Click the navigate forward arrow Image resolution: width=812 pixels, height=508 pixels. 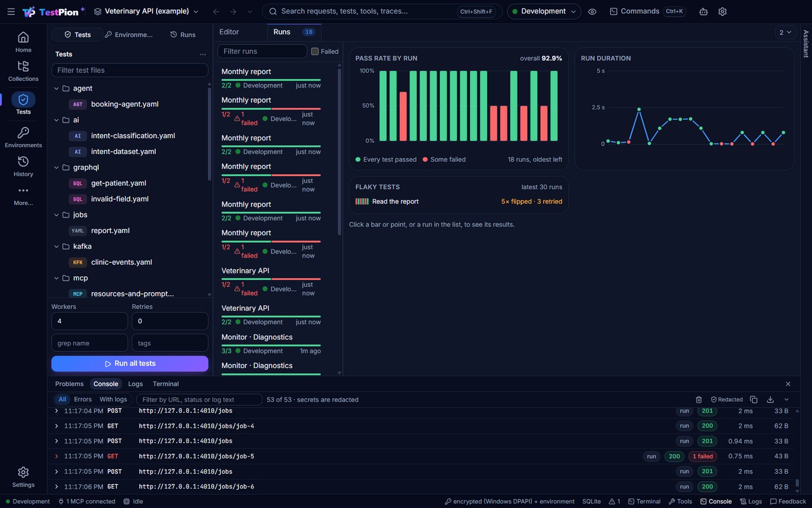(x=233, y=11)
